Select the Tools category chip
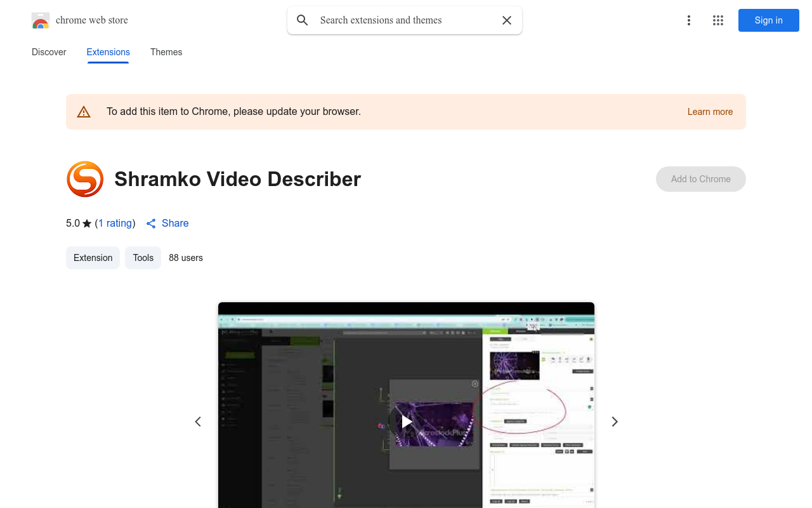The width and height of the screenshot is (812, 508). pos(143,258)
